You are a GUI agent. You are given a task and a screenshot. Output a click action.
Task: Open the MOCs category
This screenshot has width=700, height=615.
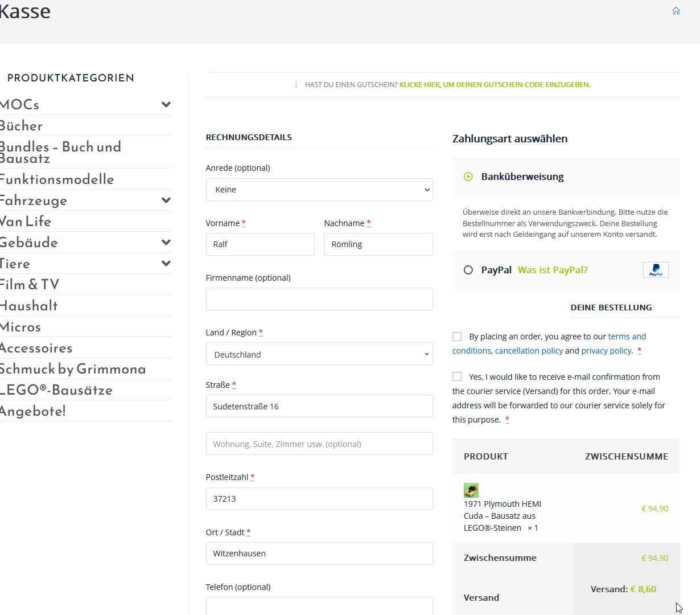click(19, 105)
